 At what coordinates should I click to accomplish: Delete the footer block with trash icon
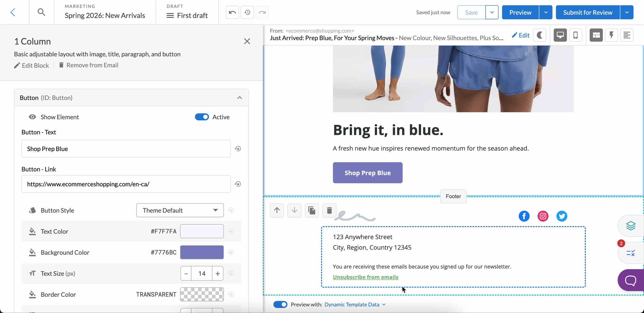329,210
